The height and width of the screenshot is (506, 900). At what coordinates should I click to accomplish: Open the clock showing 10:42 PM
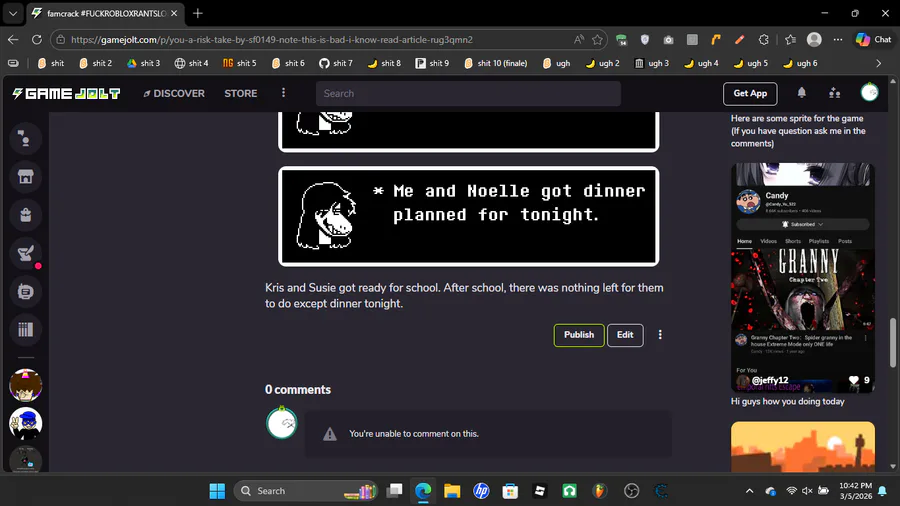pyautogui.click(x=855, y=491)
